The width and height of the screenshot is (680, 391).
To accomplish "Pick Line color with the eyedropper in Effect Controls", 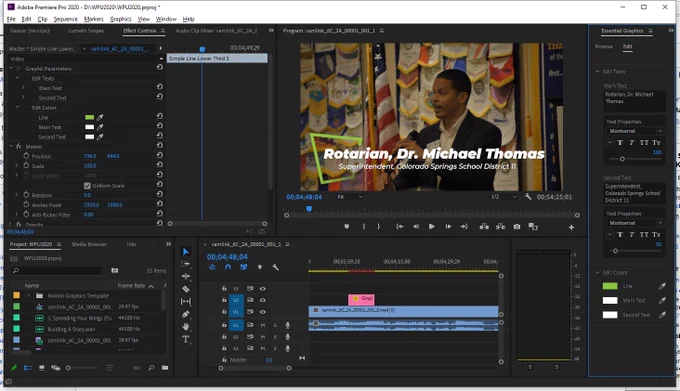I will click(x=100, y=117).
